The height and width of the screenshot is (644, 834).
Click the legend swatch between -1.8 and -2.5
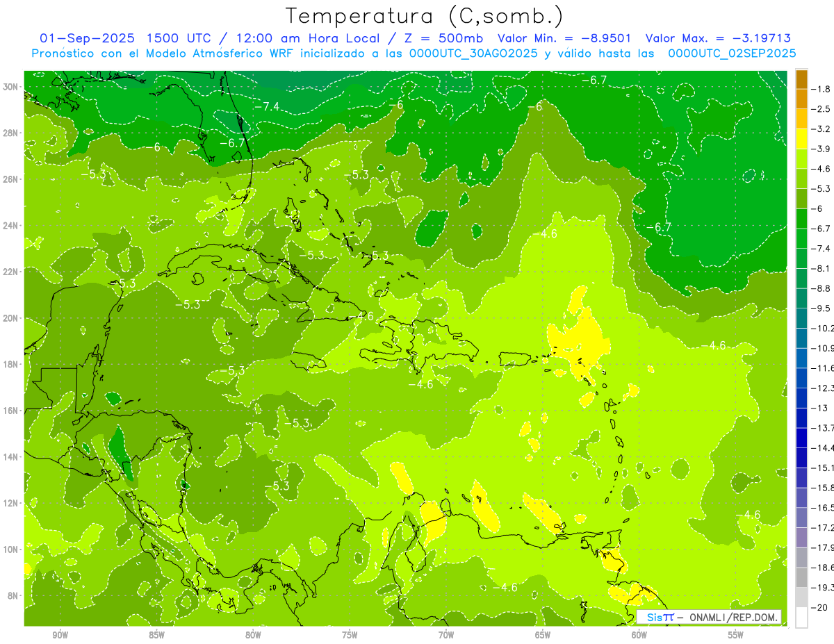click(801, 99)
